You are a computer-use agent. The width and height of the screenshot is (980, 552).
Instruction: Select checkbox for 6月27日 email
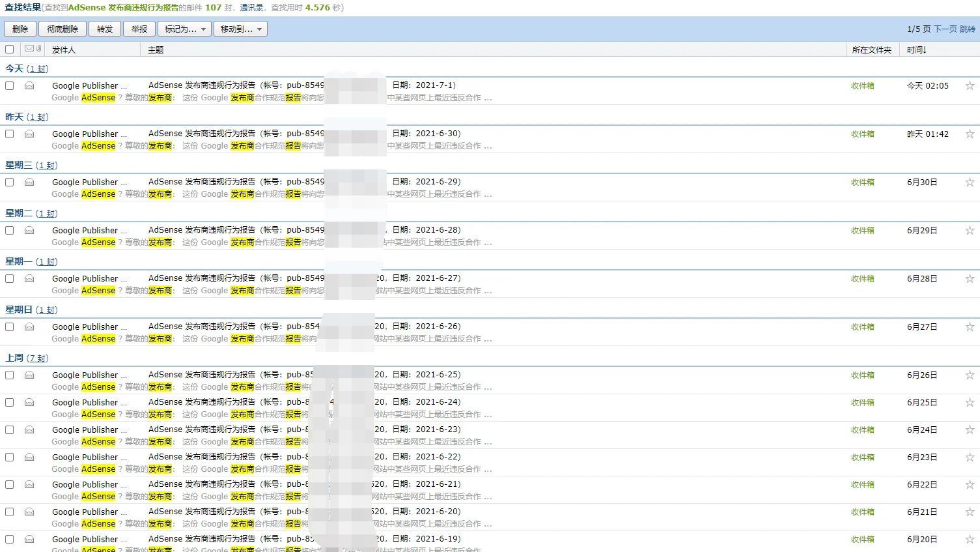9,327
